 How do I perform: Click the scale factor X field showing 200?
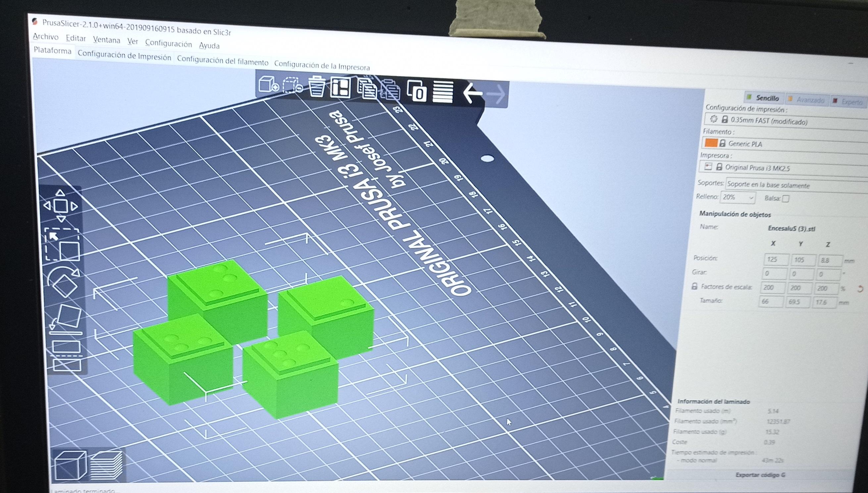coord(773,287)
